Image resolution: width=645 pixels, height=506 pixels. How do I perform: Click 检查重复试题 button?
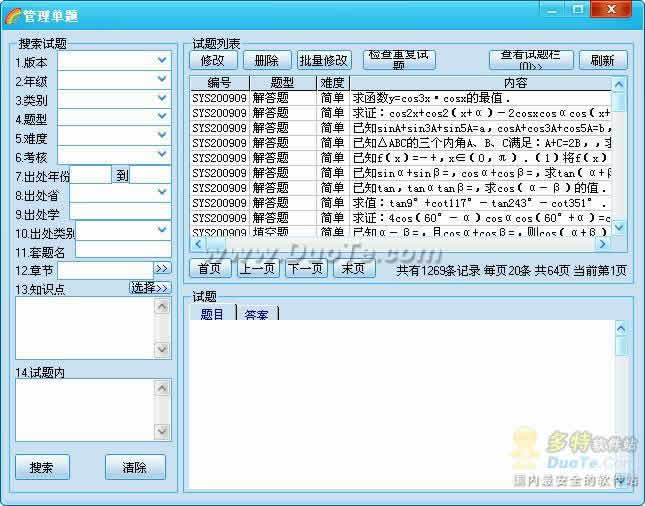pos(399,60)
